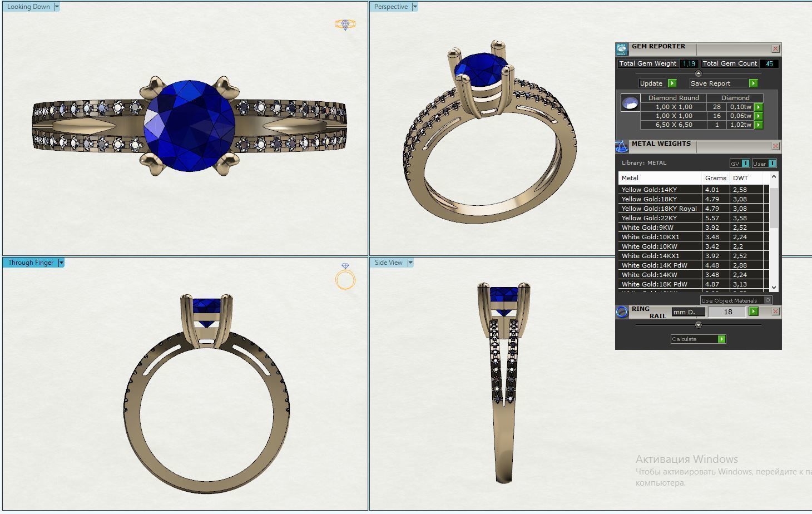The image size is (812, 514).
Task: Open the Side View viewport dropdown arrow
Action: click(x=410, y=263)
